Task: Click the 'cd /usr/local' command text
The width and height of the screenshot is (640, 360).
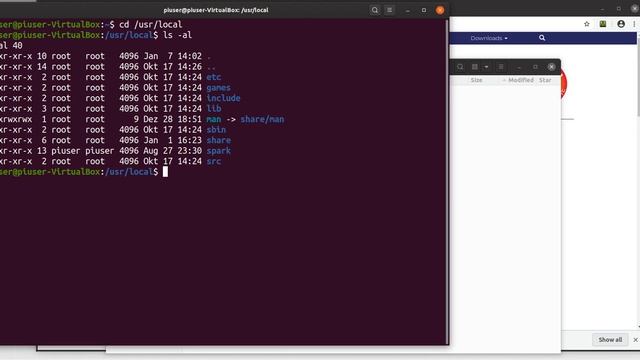Action: [x=151, y=24]
